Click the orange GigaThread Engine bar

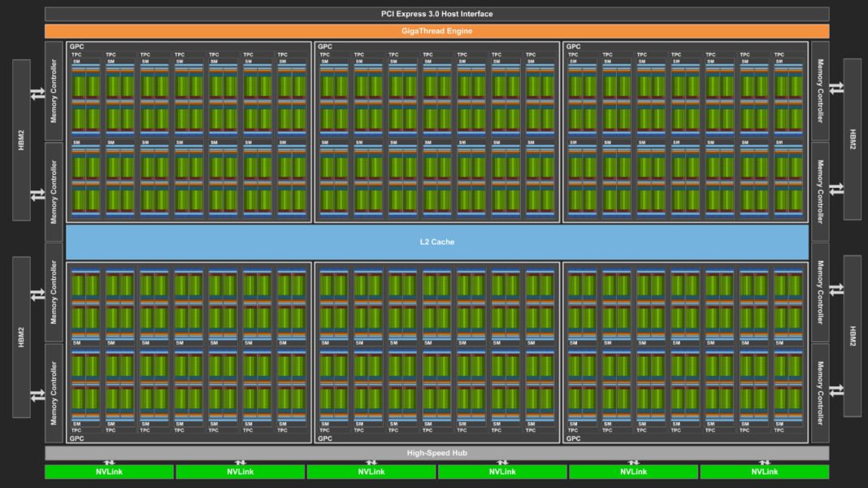point(436,31)
